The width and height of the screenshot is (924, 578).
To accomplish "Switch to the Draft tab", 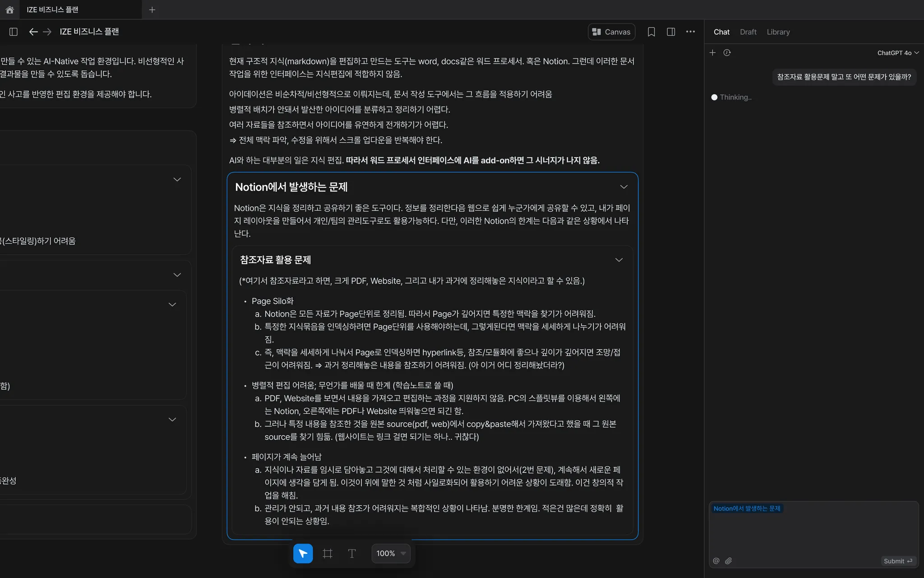I will (748, 32).
